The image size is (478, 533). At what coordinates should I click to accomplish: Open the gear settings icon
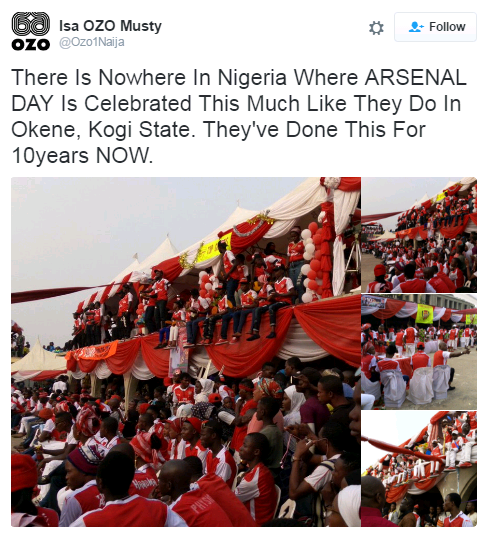coord(376,28)
